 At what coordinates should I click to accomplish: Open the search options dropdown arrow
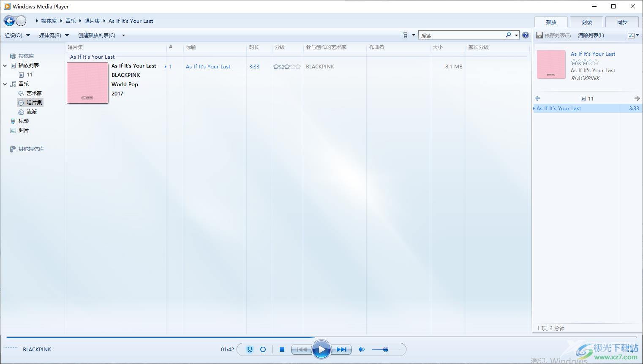(x=516, y=35)
